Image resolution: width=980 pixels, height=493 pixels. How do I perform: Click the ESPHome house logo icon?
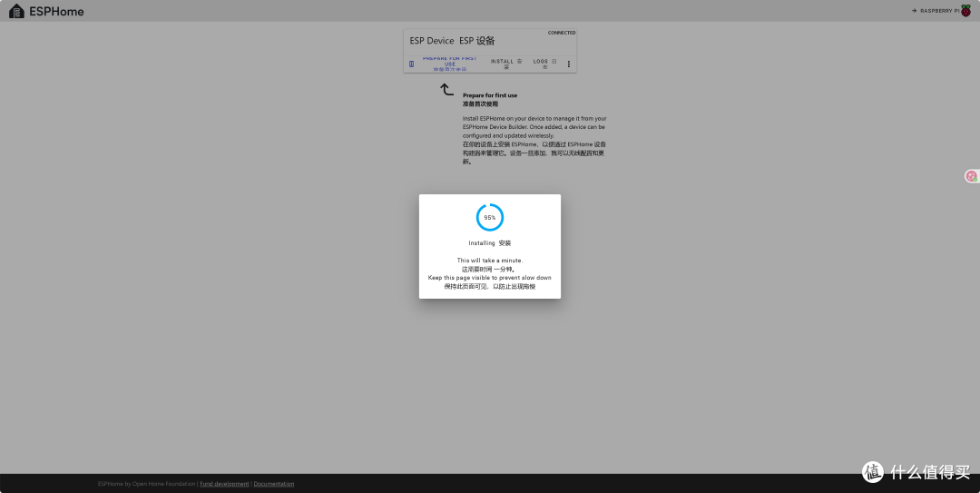click(16, 11)
